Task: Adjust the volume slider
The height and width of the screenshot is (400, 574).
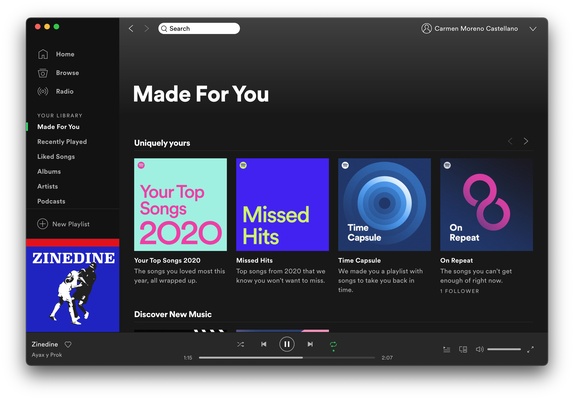Action: coord(504,349)
